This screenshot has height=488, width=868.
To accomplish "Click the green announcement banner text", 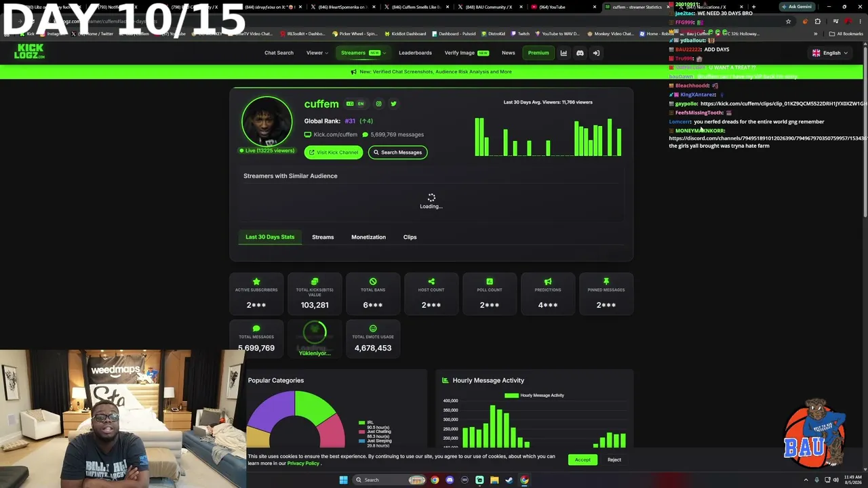I will point(435,72).
